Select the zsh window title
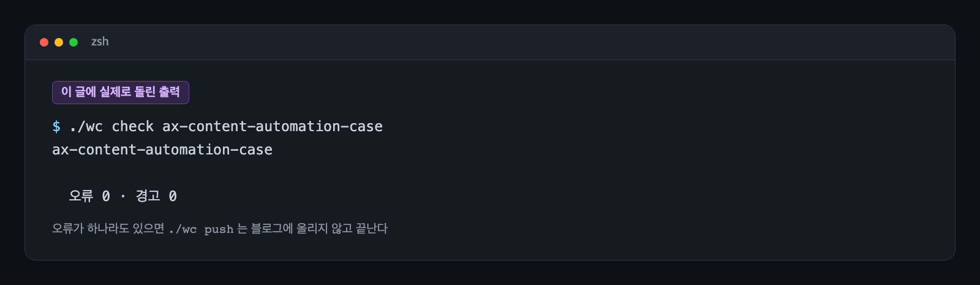980x285 pixels. (x=100, y=42)
